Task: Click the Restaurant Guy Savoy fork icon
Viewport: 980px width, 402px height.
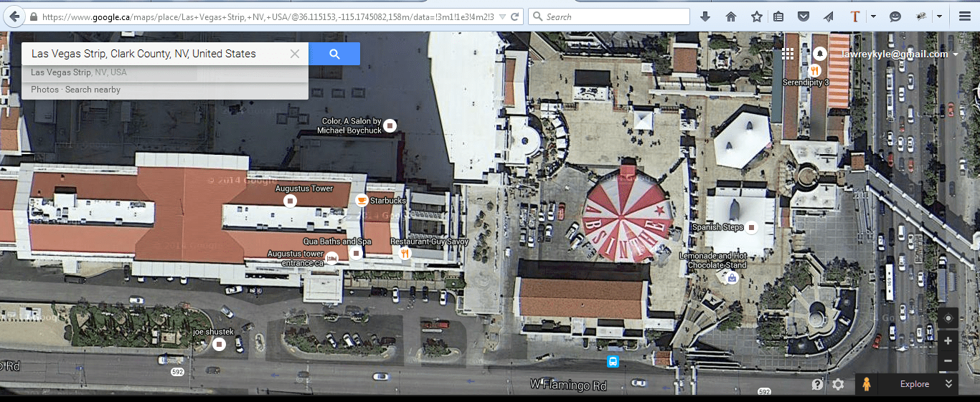Action: pyautogui.click(x=405, y=253)
